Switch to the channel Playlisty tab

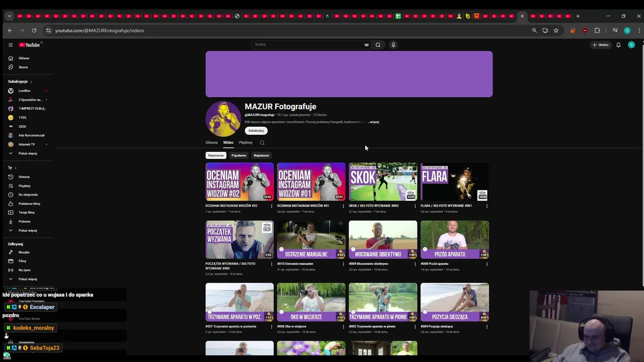point(246,143)
